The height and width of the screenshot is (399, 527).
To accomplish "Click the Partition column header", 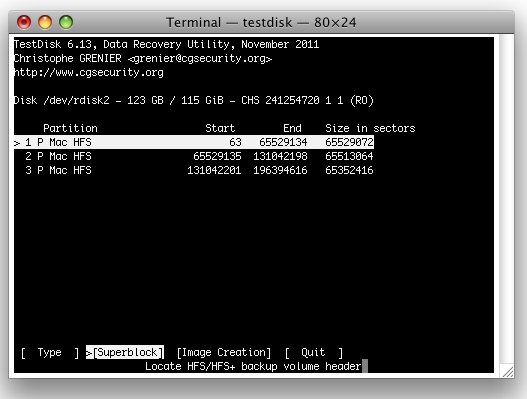I will (70, 128).
